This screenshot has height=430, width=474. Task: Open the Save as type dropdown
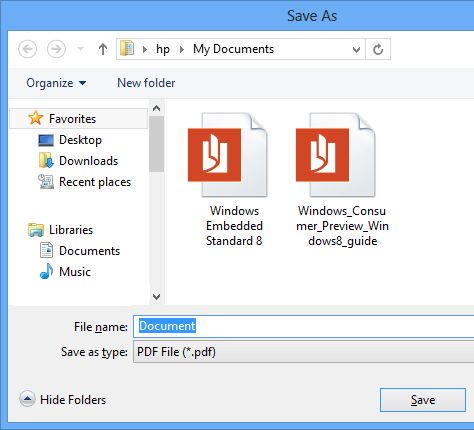[x=303, y=352]
